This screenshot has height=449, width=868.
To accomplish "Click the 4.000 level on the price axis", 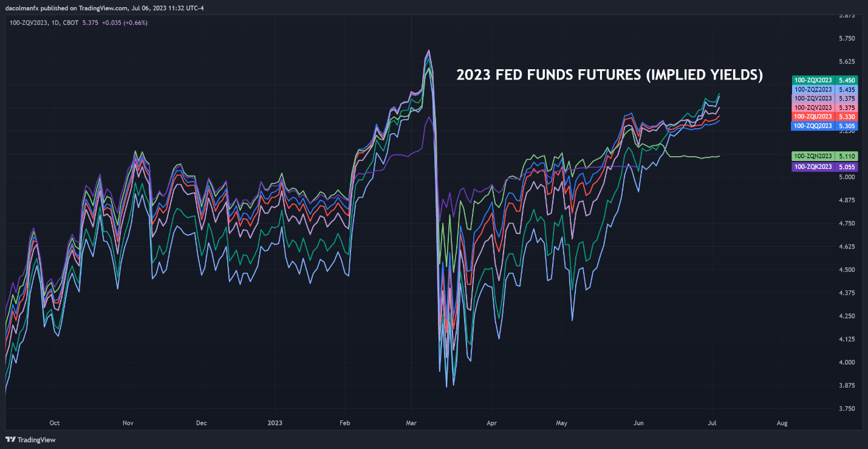I will (x=846, y=362).
